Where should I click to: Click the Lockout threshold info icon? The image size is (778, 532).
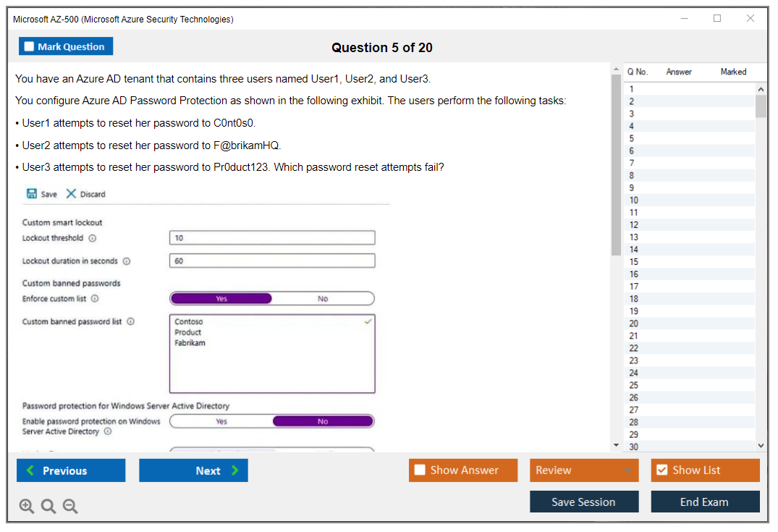[x=93, y=238]
